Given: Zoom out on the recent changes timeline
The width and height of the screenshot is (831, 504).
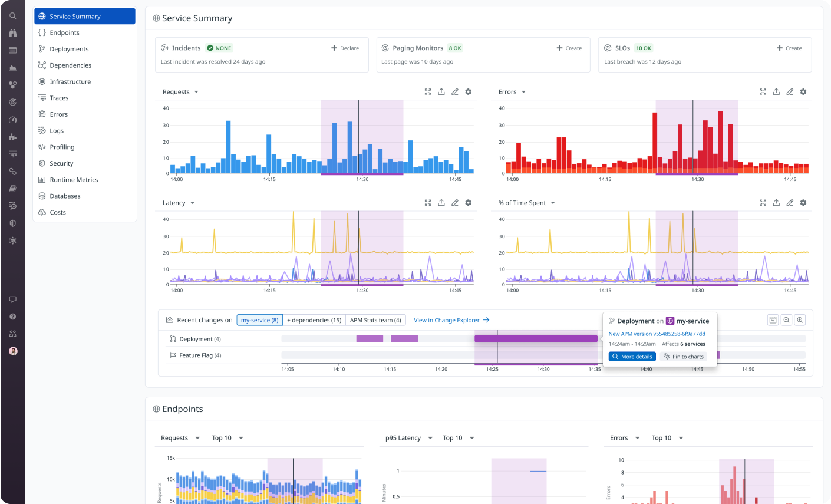Looking at the screenshot, I should [786, 320].
